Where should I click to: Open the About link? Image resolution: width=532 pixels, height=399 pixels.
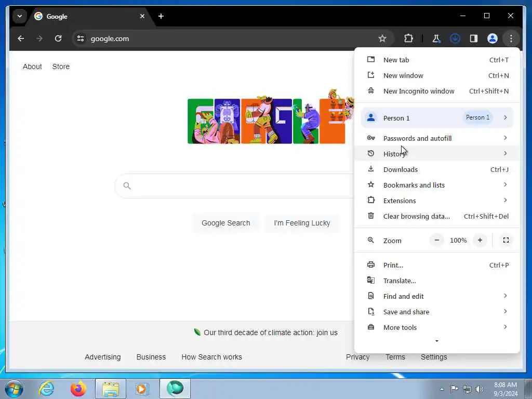click(32, 66)
